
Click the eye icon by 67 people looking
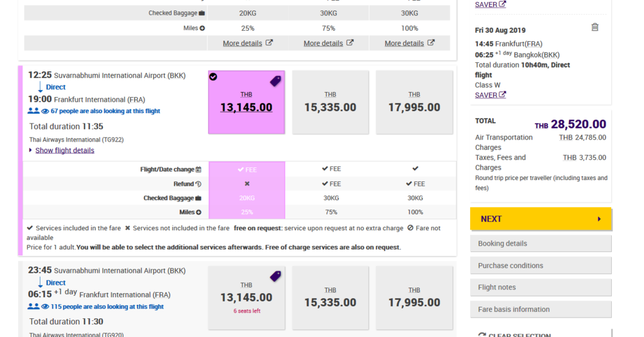[45, 111]
